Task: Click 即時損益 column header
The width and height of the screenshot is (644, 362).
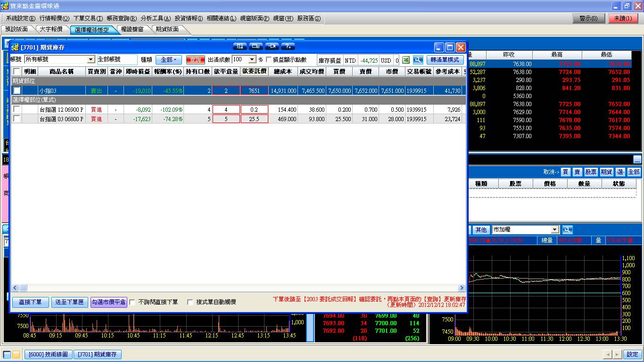Action: 138,72
